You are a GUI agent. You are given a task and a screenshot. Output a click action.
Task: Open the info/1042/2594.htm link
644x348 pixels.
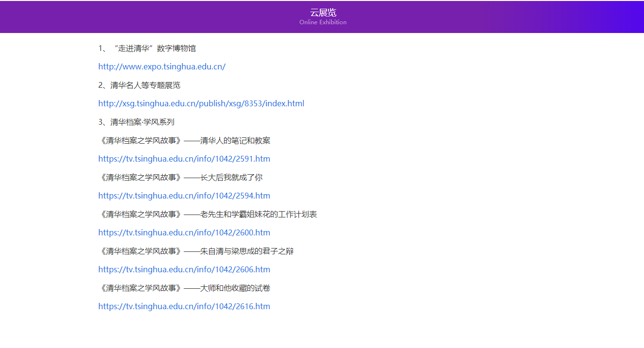(184, 196)
